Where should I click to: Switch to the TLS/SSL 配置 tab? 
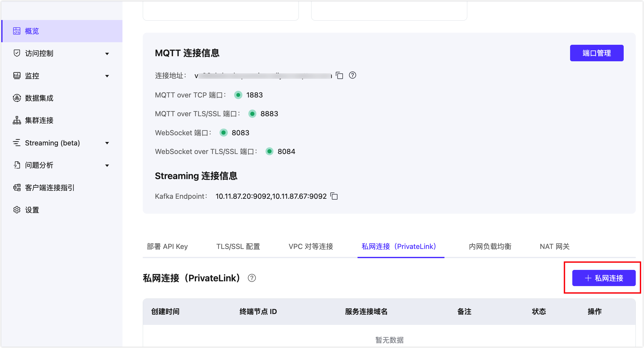[238, 247]
